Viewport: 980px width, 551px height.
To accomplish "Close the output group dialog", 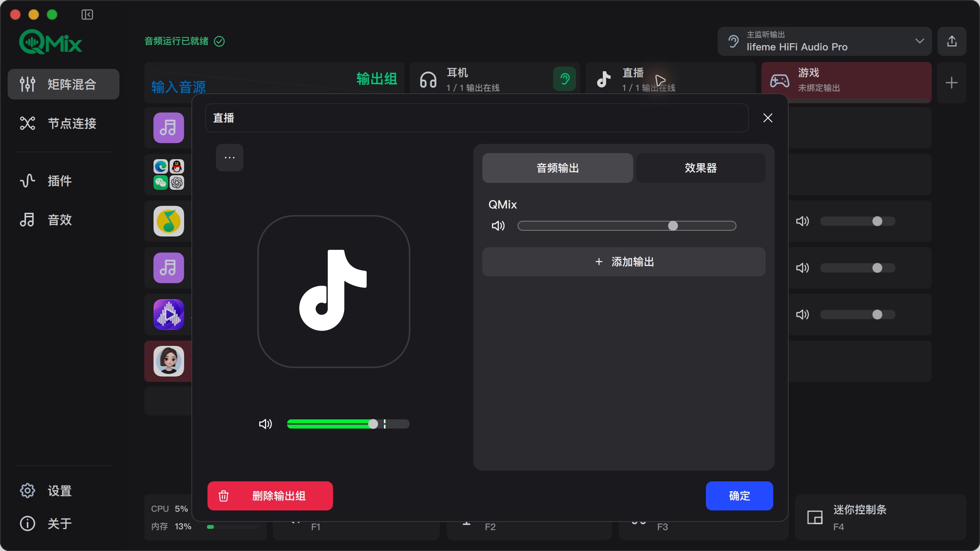I will tap(768, 118).
